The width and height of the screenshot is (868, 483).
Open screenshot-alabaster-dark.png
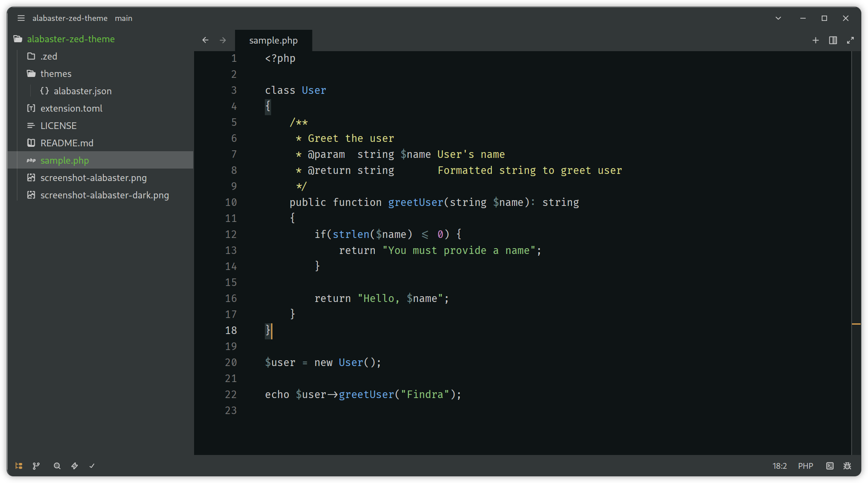100,195
